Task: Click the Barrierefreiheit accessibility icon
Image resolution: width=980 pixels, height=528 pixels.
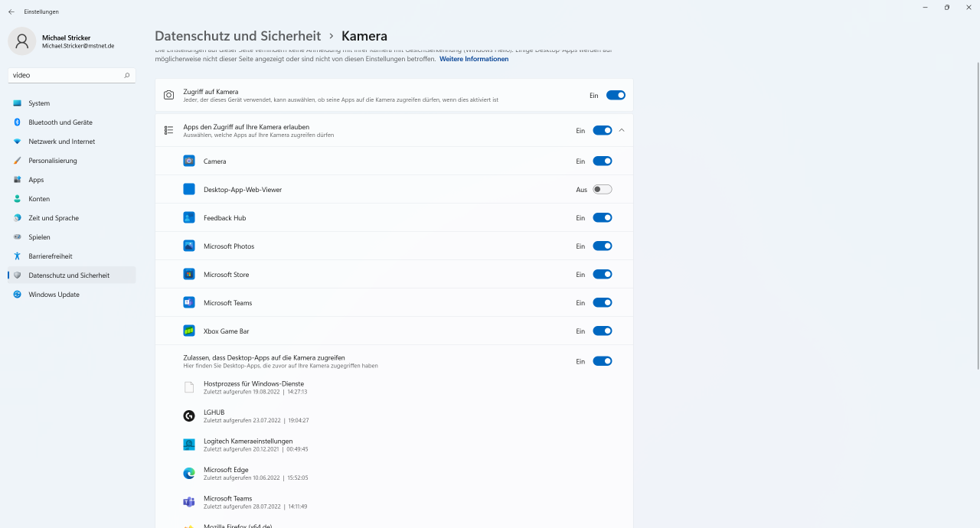Action: pos(17,256)
